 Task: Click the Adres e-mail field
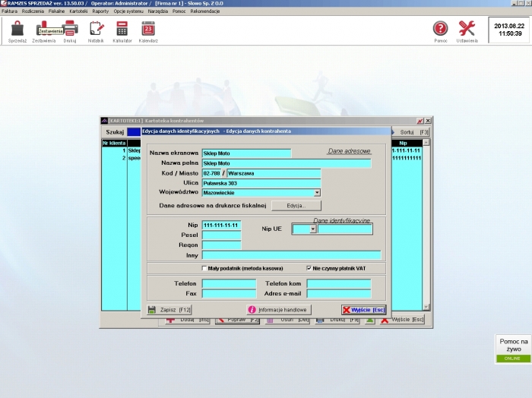(339, 294)
